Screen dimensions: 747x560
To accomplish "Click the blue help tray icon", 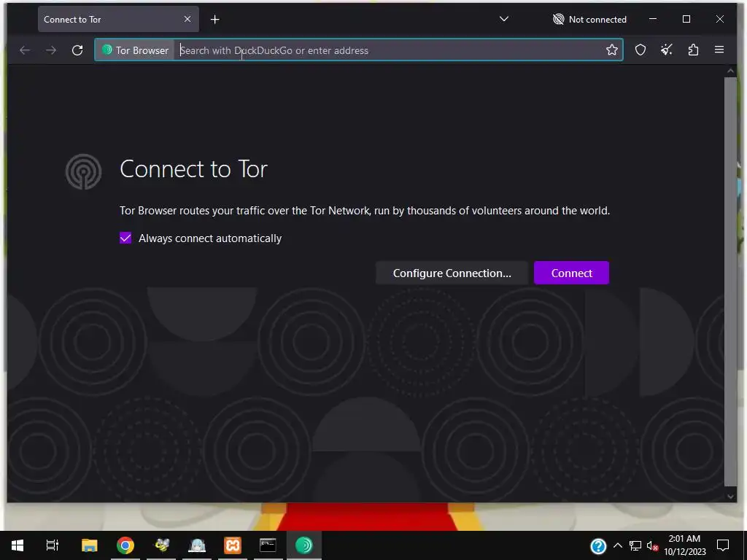I will (x=598, y=545).
